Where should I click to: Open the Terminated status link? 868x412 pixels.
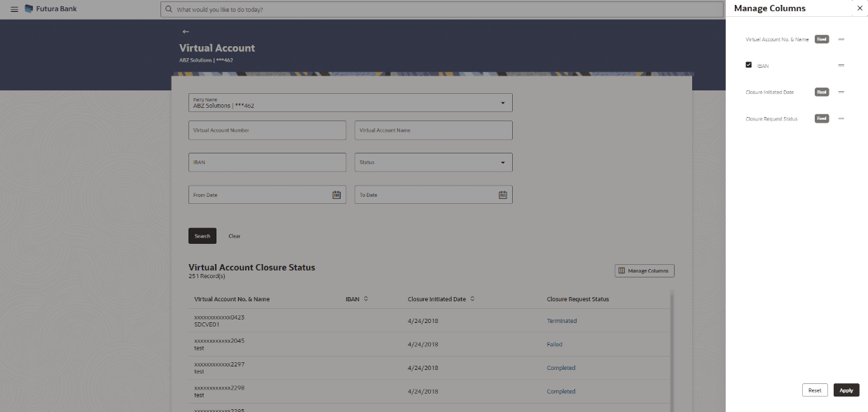[561, 320]
